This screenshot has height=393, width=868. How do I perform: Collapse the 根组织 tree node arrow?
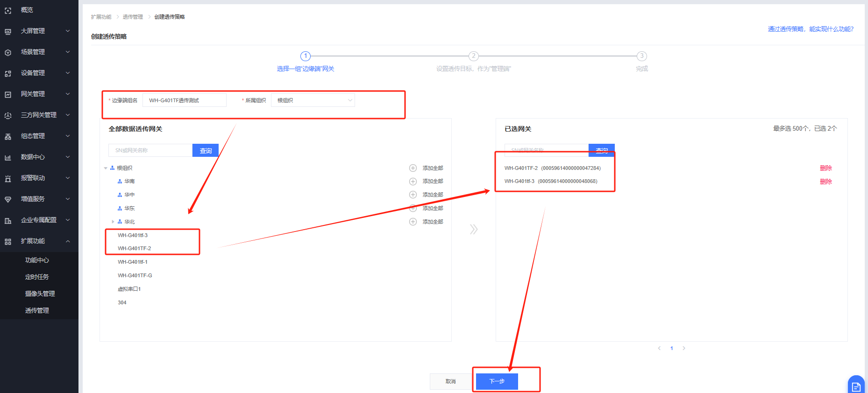106,168
